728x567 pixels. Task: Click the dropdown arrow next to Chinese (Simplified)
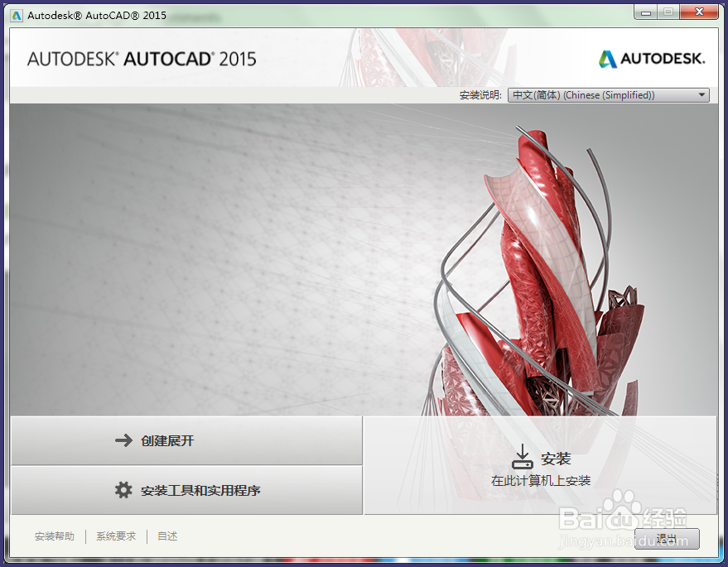[x=700, y=94]
